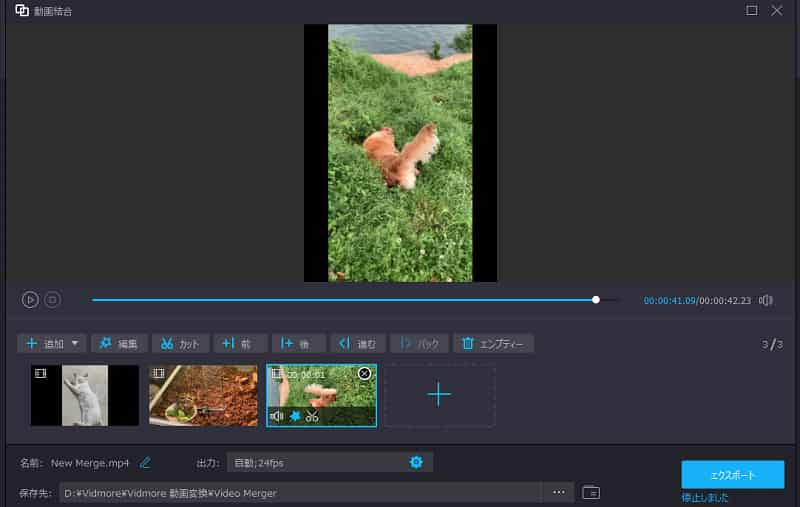
Task: Open the 追加 dropdown arrow
Action: point(75,344)
